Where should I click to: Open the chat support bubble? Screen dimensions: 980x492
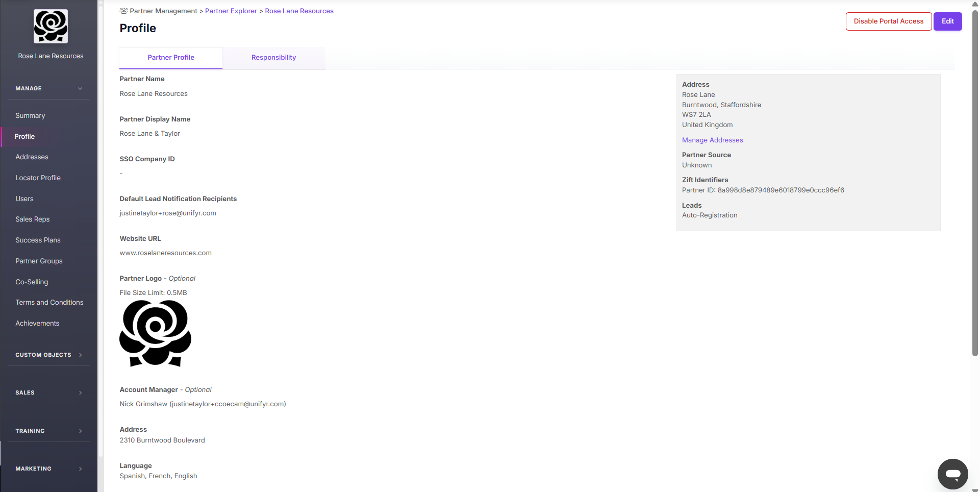(952, 474)
